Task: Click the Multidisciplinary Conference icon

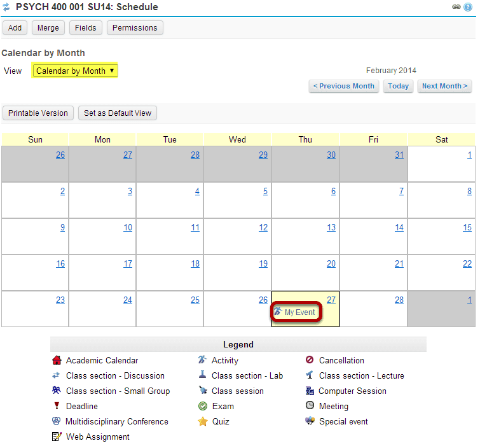Action: tap(56, 421)
